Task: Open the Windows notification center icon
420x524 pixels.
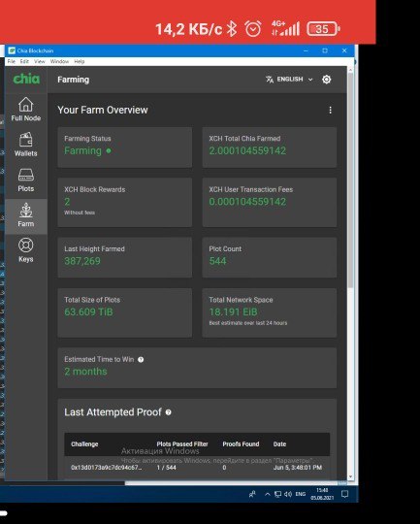Action: [344, 494]
